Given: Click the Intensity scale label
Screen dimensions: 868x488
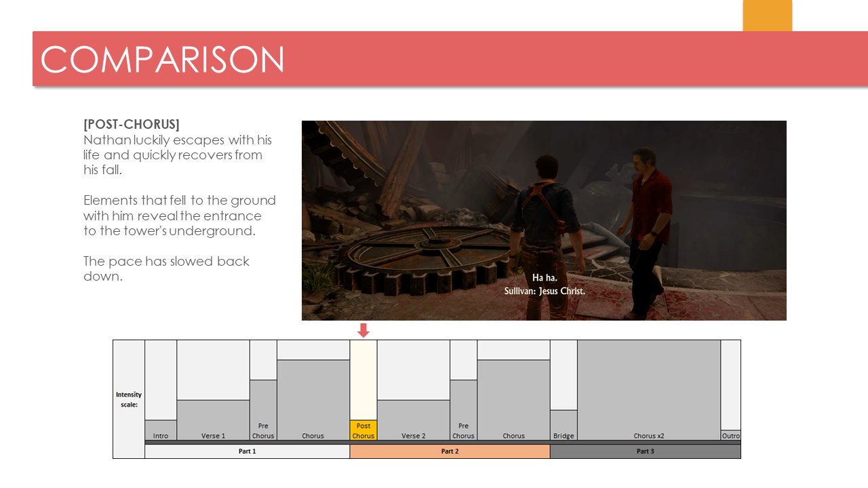Looking at the screenshot, I should coord(129,399).
